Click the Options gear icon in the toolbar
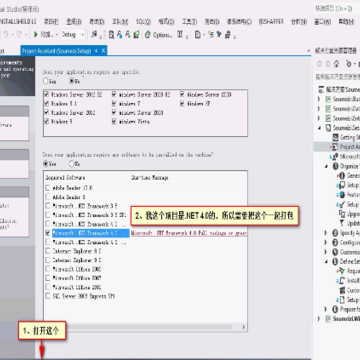Screen dimensions: 360x360 pyautogui.click(x=148, y=34)
